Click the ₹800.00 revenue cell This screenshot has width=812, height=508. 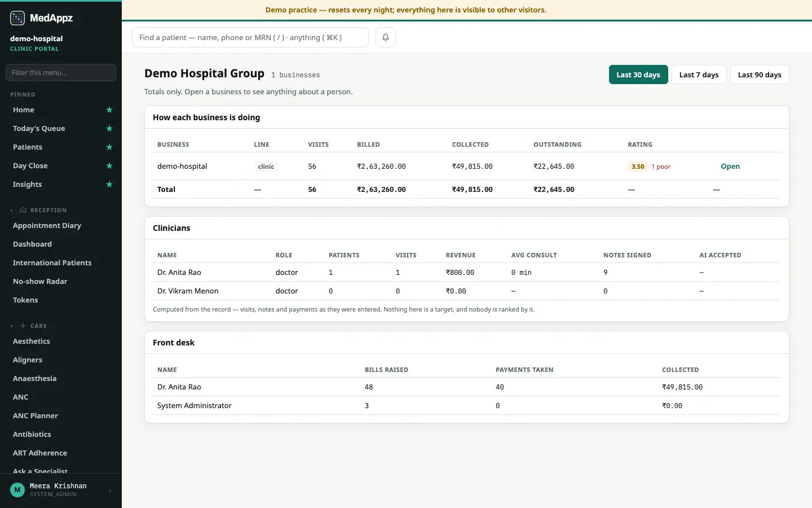[460, 273]
